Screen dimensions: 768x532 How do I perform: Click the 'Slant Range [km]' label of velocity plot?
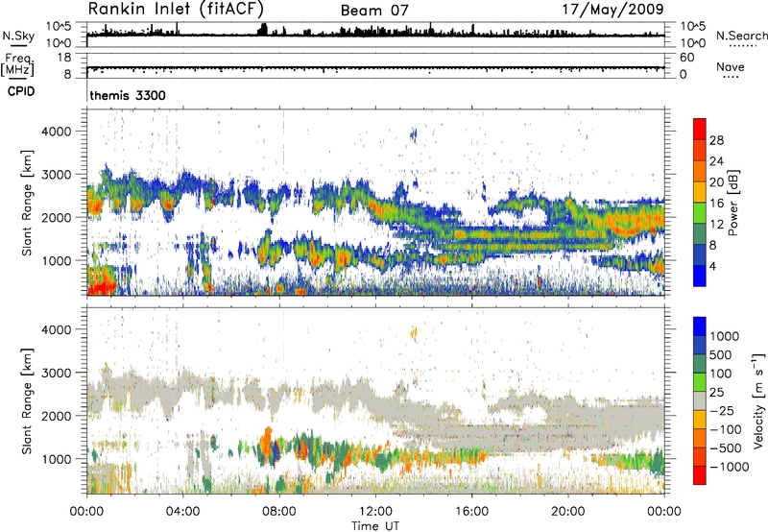pos(27,401)
